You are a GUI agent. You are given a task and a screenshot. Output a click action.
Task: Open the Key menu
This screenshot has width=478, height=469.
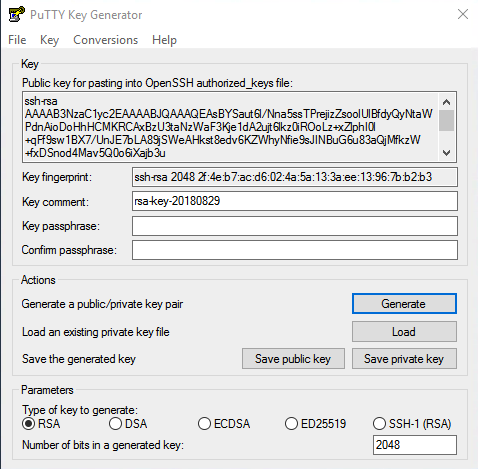click(x=49, y=40)
